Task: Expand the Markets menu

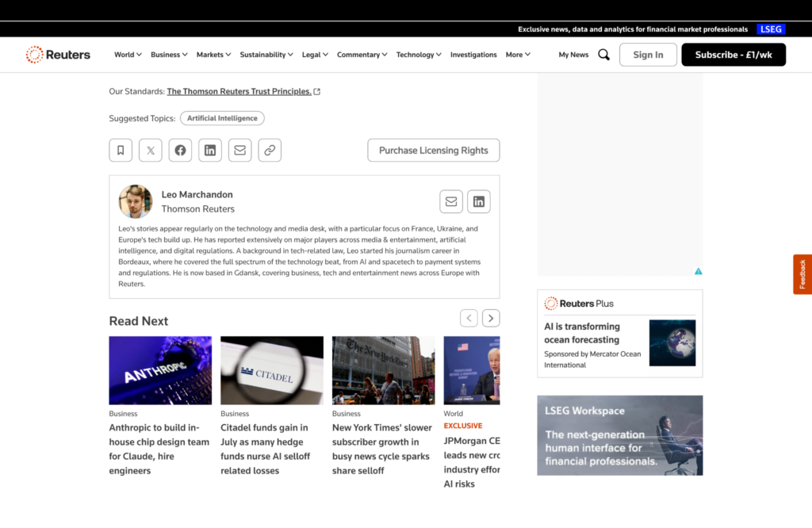Action: click(214, 55)
